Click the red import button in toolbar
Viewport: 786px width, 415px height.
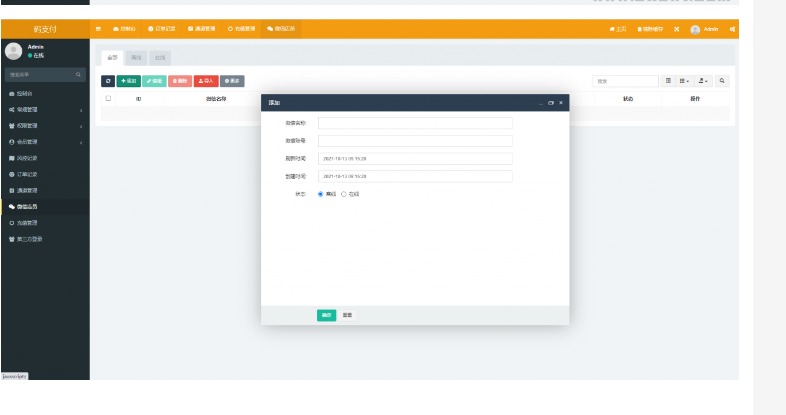206,81
